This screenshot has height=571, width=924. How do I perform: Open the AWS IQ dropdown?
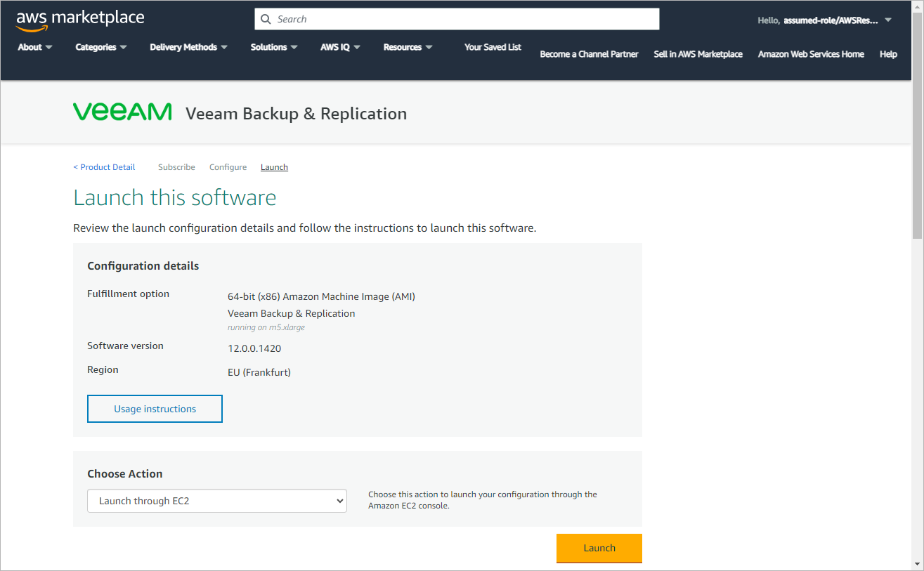[x=340, y=47]
